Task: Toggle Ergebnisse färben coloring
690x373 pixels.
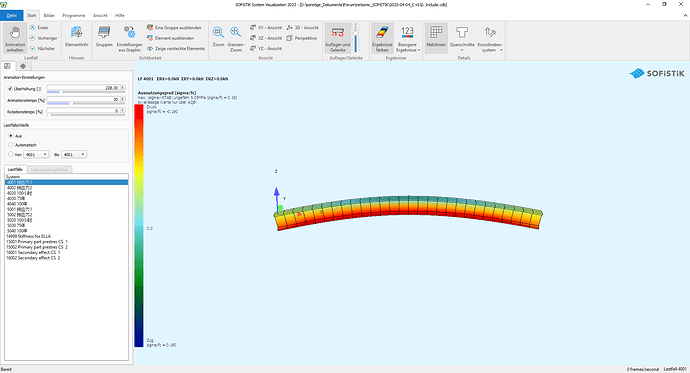Action: pyautogui.click(x=382, y=38)
